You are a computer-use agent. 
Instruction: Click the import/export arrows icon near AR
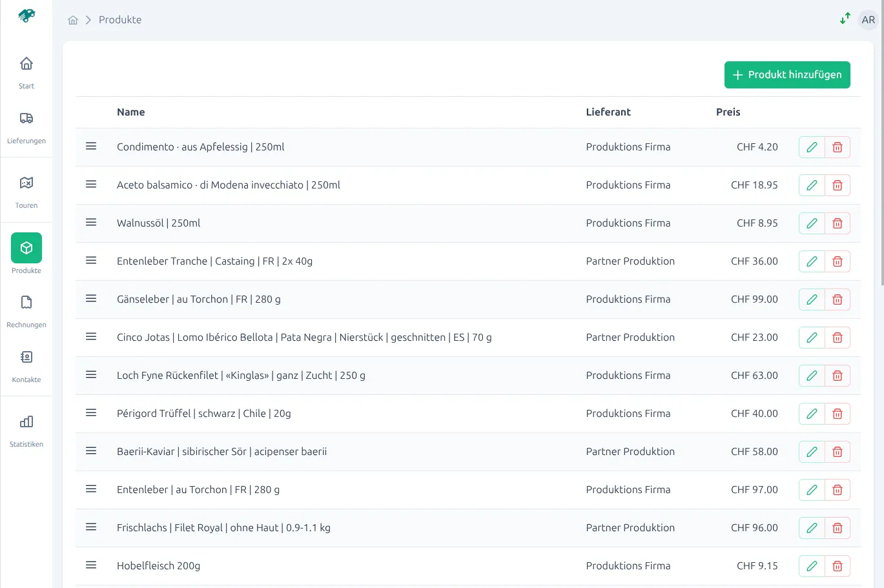[x=845, y=19]
